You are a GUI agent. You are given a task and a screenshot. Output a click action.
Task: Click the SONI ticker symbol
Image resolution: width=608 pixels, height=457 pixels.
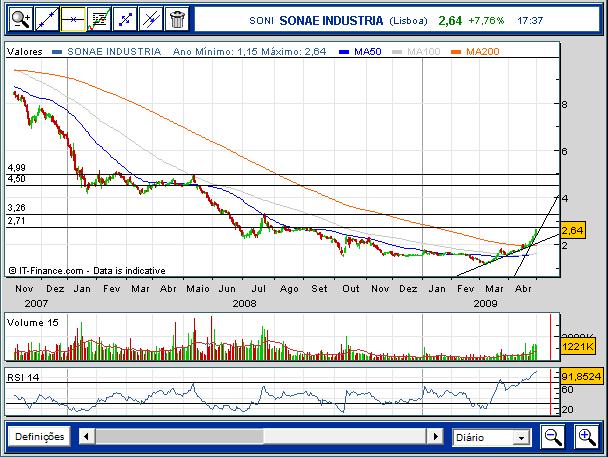click(x=261, y=21)
